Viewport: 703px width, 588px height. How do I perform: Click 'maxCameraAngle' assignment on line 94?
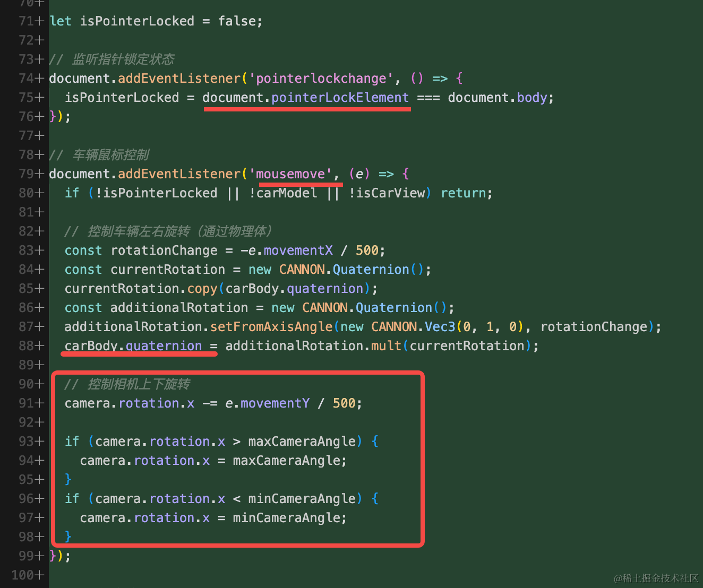(x=287, y=461)
